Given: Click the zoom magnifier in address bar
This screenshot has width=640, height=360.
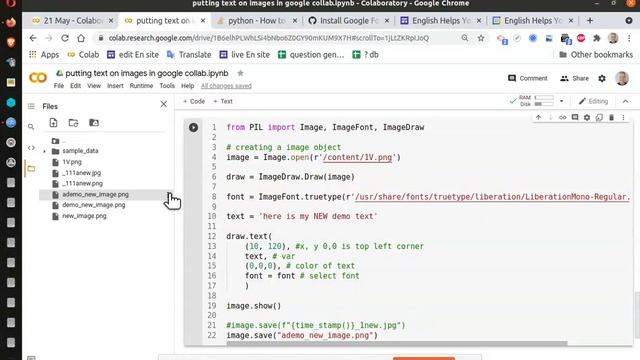Looking at the screenshot, I should tap(465, 38).
